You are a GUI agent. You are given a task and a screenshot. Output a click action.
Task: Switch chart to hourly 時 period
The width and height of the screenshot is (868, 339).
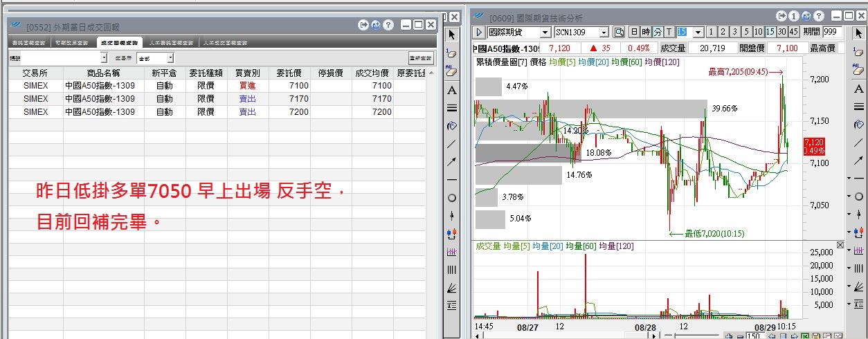tap(645, 32)
